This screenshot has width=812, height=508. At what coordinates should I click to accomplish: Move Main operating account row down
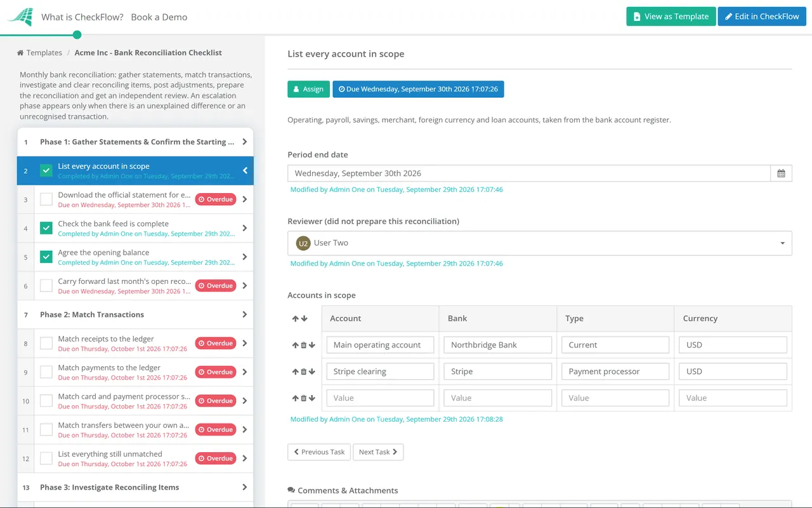(x=311, y=345)
